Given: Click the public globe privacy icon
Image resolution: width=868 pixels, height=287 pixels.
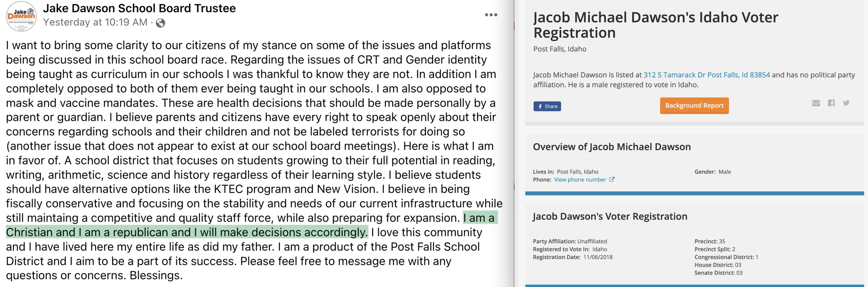Looking at the screenshot, I should 160,23.
